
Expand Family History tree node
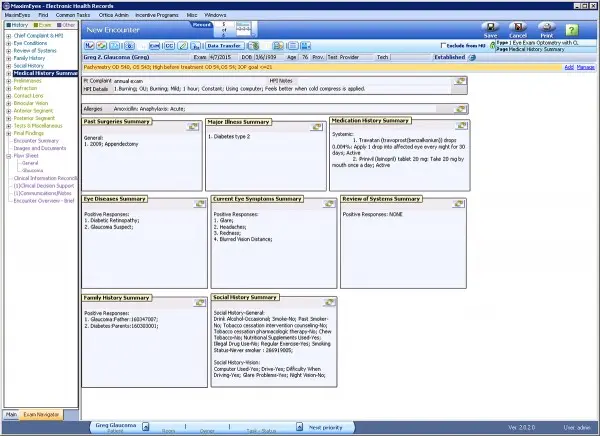(8, 59)
